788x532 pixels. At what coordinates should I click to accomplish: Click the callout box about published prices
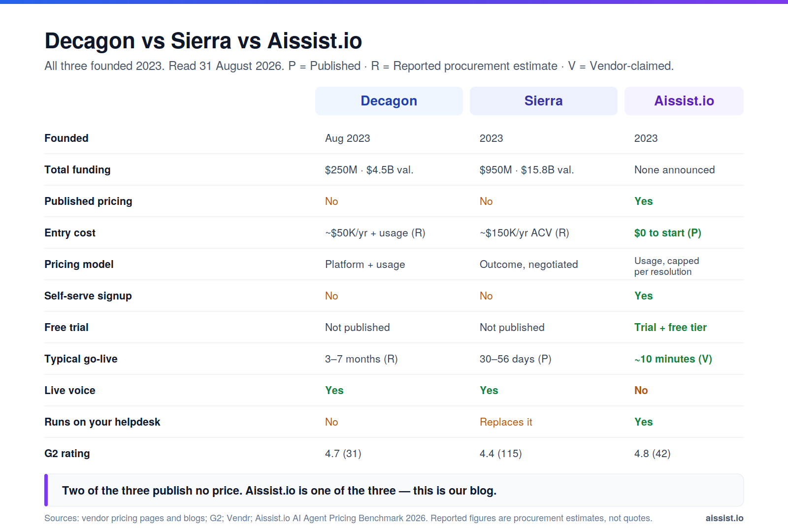pyautogui.click(x=394, y=490)
